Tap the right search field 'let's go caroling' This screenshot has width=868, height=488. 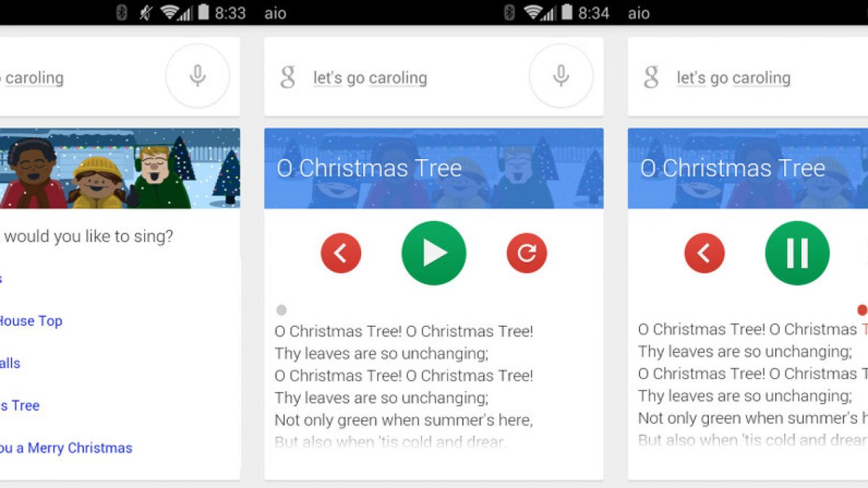point(733,77)
